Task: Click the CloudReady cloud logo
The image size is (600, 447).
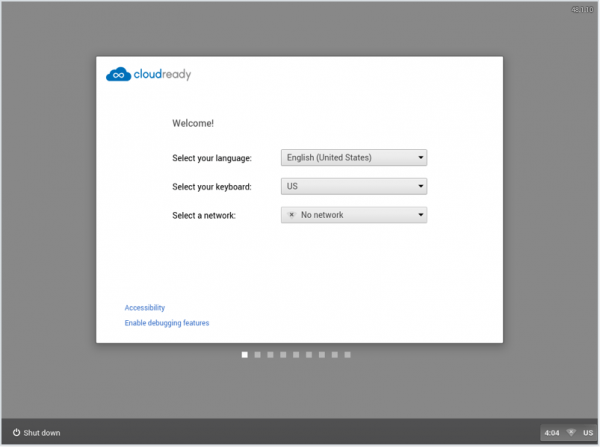Action: tap(119, 74)
